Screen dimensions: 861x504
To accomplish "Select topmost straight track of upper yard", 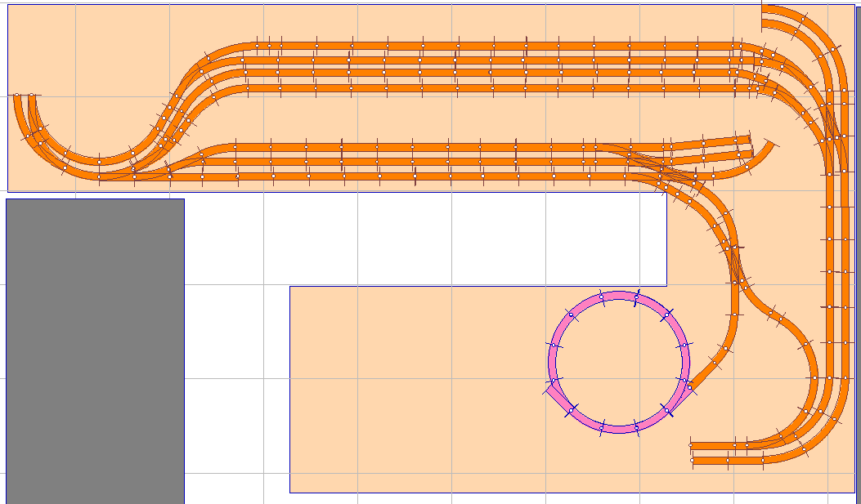I will (491, 46).
